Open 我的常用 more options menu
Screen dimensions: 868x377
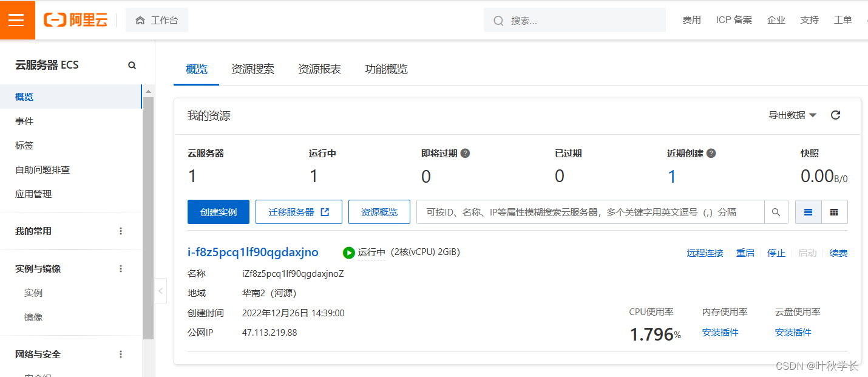pos(121,231)
